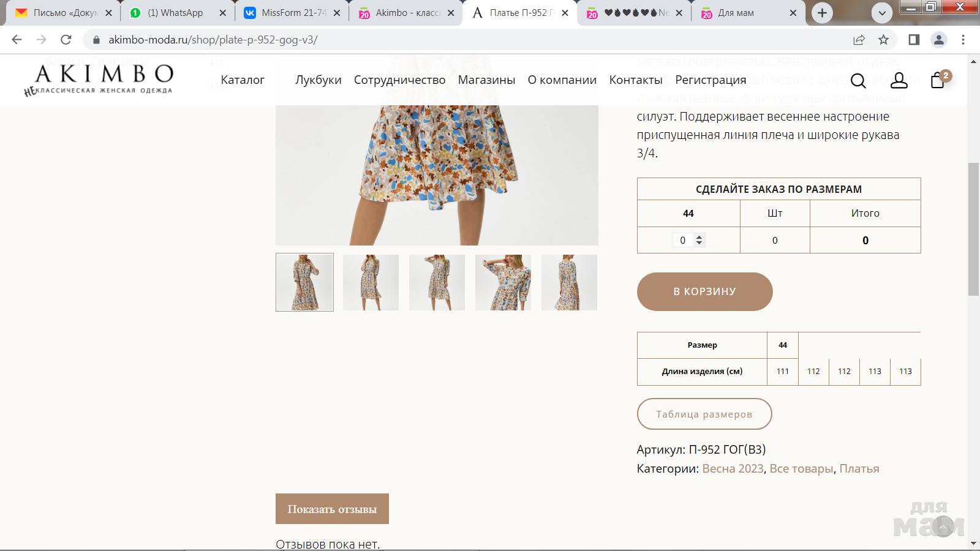This screenshot has width=980, height=551.
Task: Select the fourth dress thumbnail image
Action: [503, 282]
